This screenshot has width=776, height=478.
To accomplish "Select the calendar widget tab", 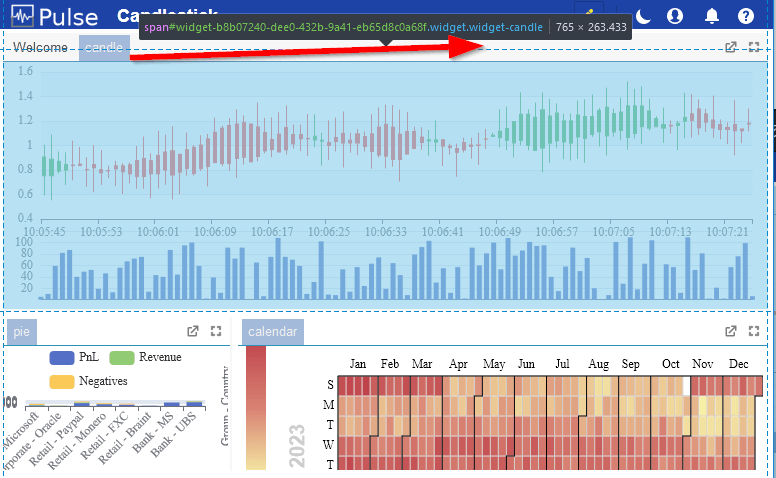I will tap(273, 332).
